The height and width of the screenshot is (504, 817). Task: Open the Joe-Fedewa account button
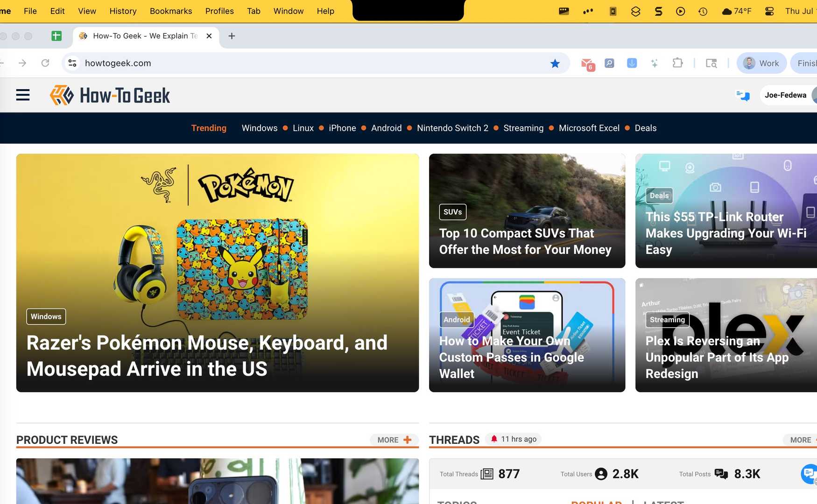789,95
